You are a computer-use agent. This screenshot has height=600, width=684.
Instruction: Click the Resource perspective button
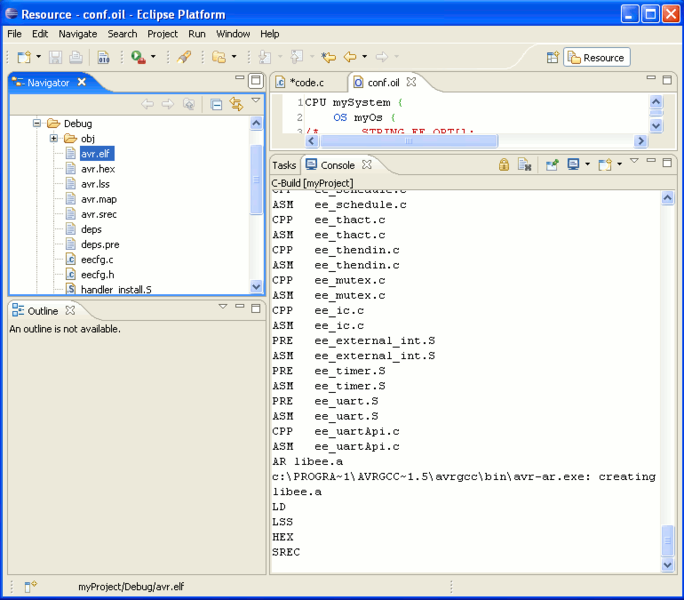point(597,58)
